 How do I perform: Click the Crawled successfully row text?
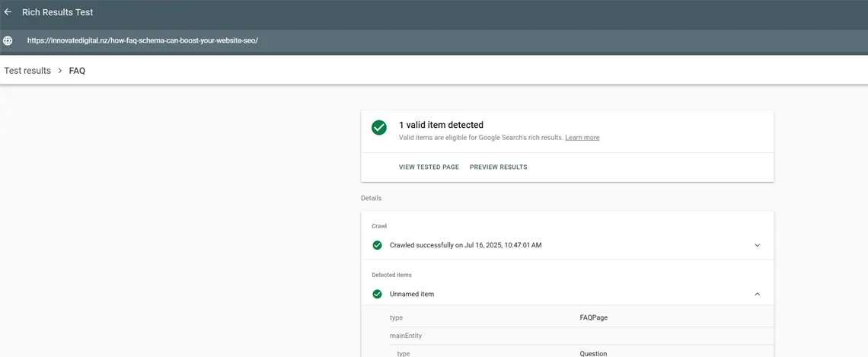(465, 245)
